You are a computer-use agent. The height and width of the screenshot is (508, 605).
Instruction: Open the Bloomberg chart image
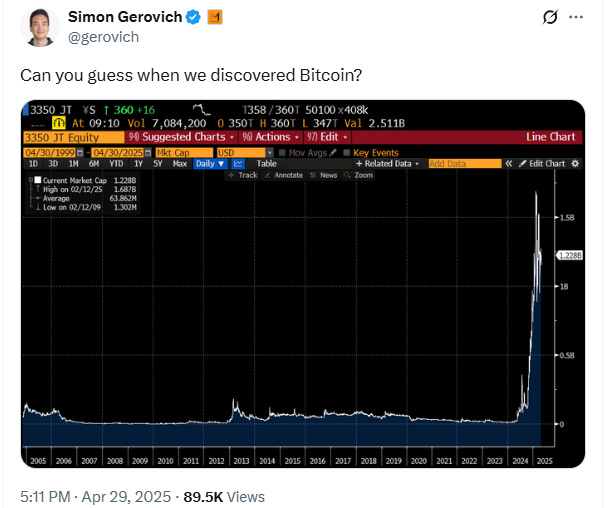[x=303, y=284]
